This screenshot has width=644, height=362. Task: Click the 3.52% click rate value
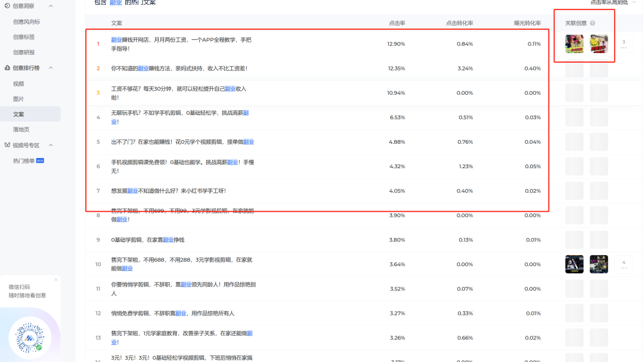(x=398, y=289)
